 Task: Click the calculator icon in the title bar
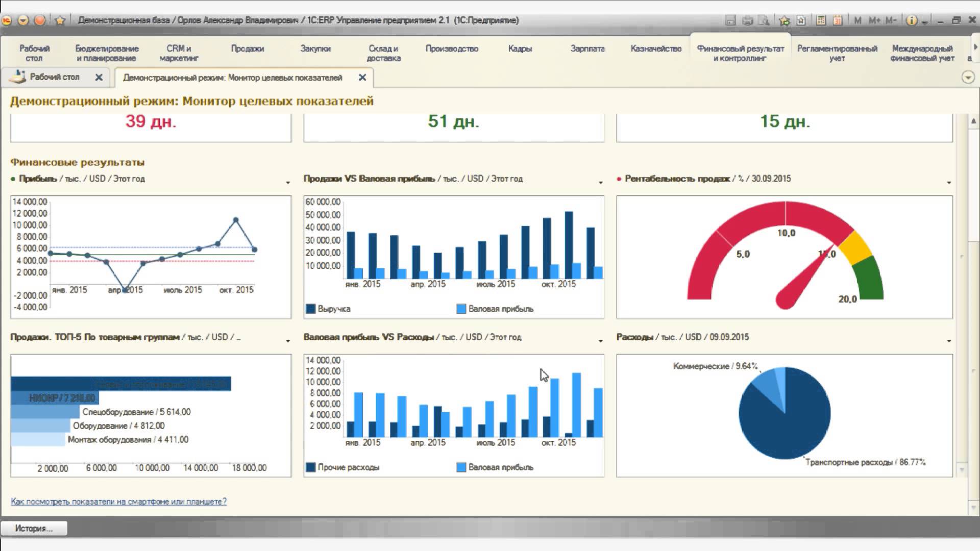tap(821, 20)
